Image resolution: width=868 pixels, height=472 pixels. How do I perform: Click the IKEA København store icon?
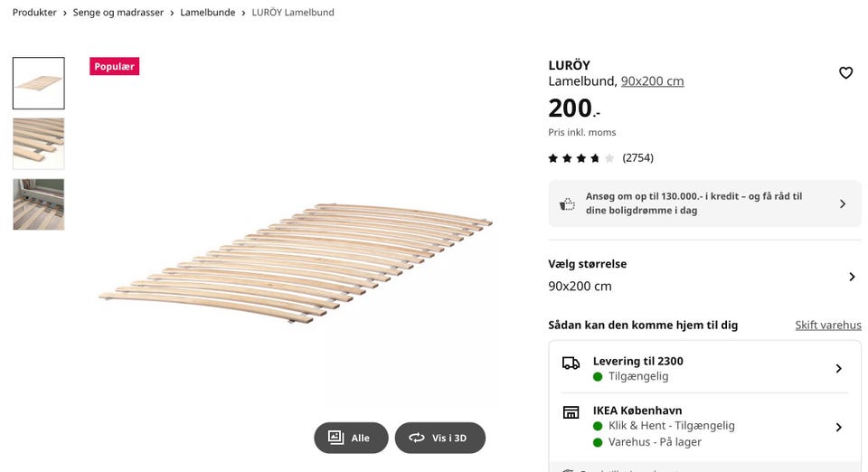(x=571, y=412)
